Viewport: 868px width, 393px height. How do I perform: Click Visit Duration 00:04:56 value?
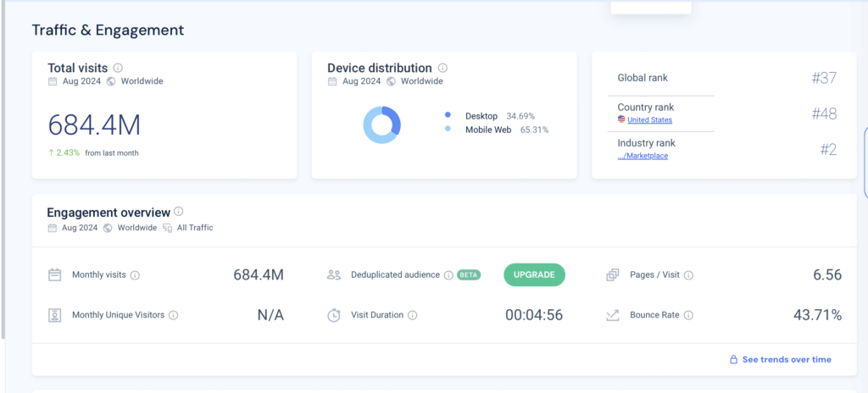[x=534, y=315]
